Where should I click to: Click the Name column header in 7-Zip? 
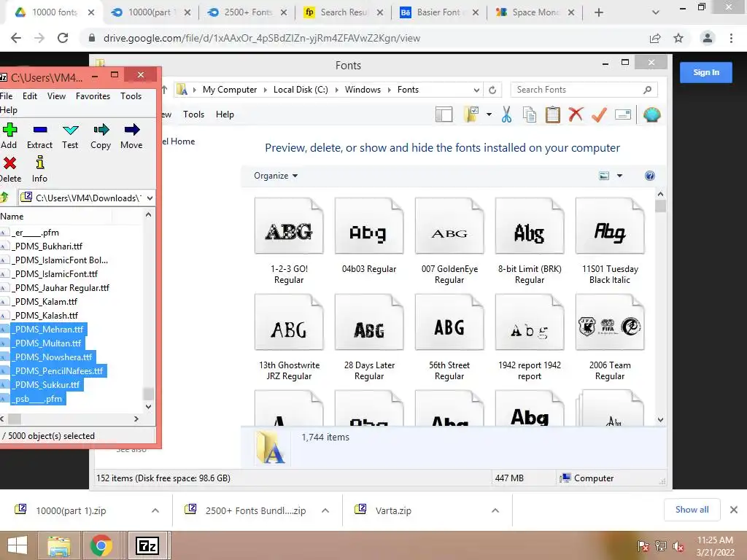[x=55, y=216]
